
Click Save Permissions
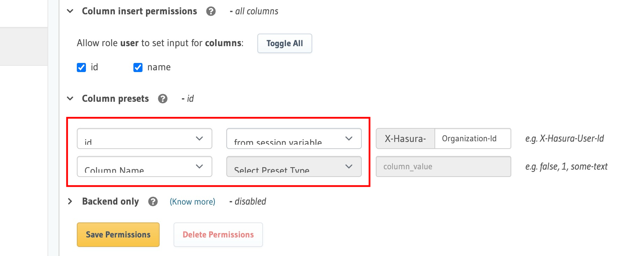(118, 234)
